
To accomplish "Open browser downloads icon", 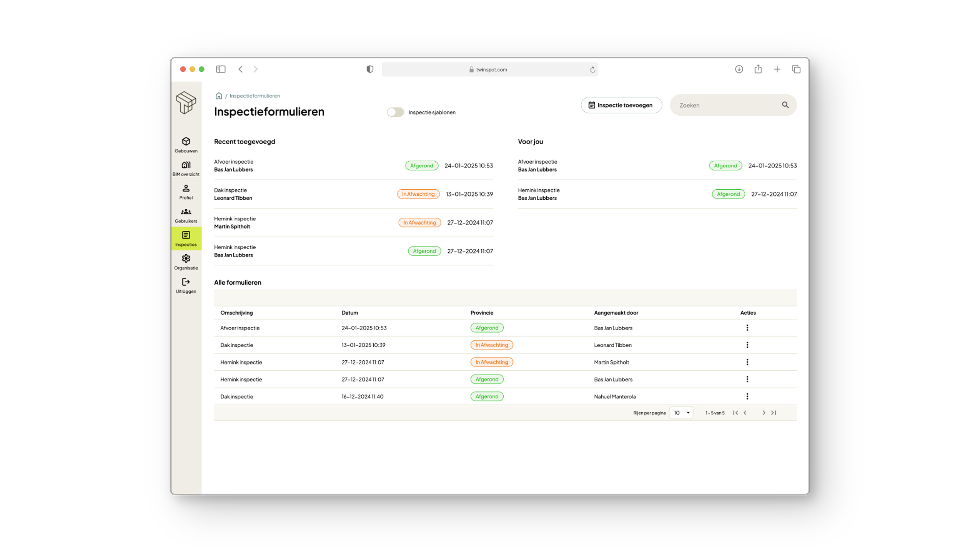I will coord(739,69).
